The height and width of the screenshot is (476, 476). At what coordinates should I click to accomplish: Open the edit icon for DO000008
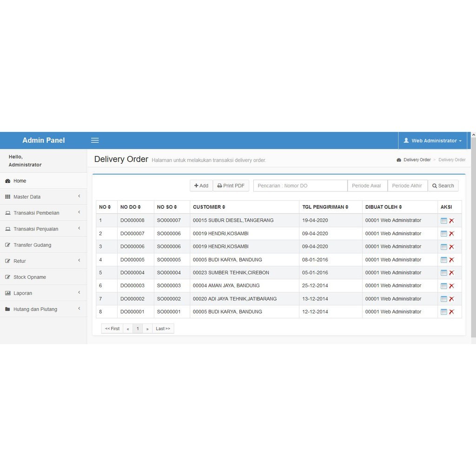(x=443, y=220)
